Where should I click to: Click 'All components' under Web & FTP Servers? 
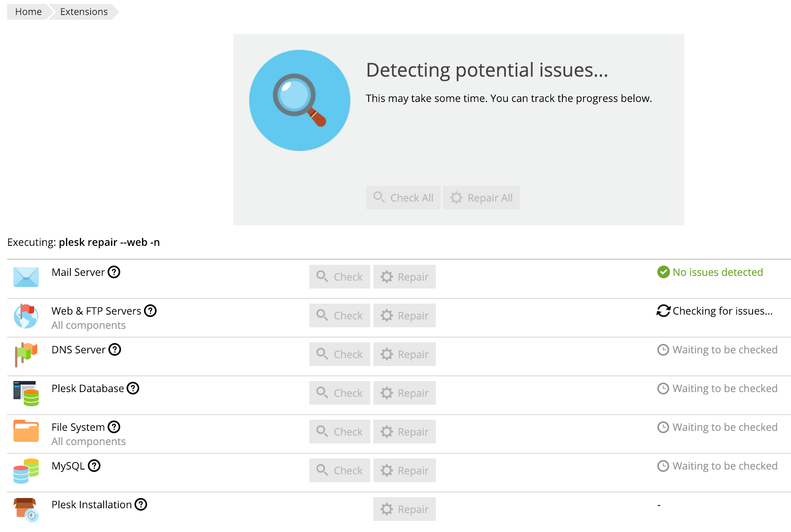89,325
